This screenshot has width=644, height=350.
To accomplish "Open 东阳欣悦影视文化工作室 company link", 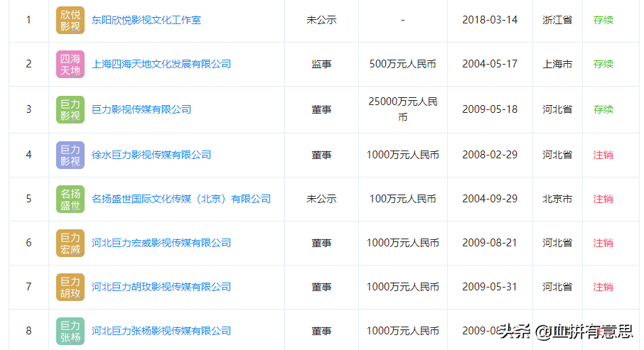I will click(x=146, y=20).
